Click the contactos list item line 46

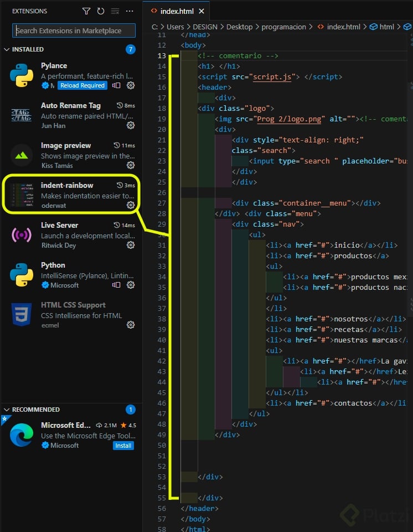pyautogui.click(x=336, y=403)
